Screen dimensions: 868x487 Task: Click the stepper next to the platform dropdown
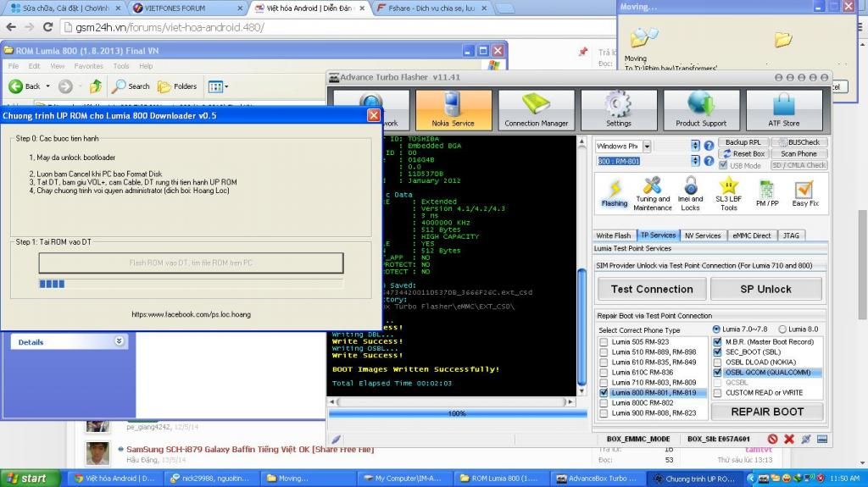click(695, 146)
